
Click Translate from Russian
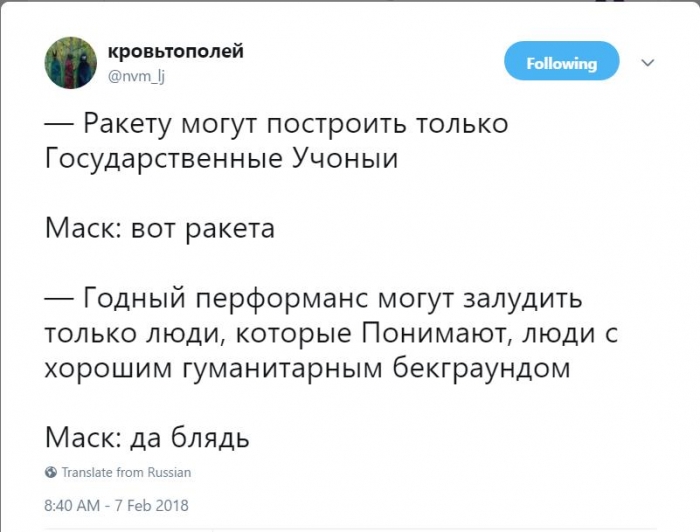pyautogui.click(x=126, y=472)
